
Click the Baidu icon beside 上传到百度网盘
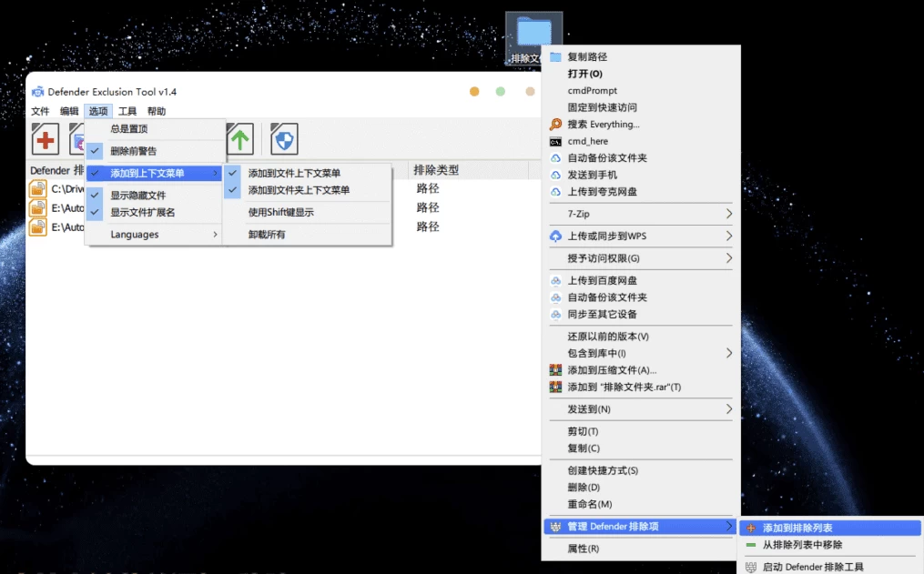click(x=555, y=281)
